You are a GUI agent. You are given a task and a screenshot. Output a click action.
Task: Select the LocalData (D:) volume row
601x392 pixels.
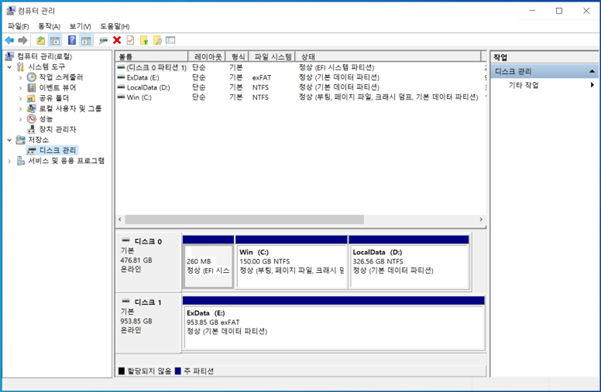(x=301, y=87)
